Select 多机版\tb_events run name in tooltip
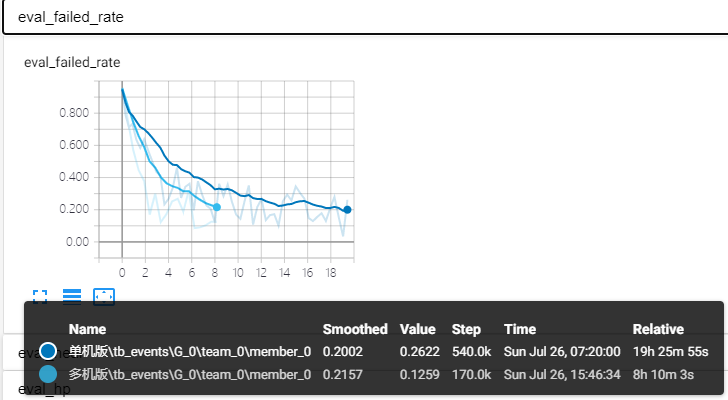The image size is (728, 400). click(x=190, y=374)
